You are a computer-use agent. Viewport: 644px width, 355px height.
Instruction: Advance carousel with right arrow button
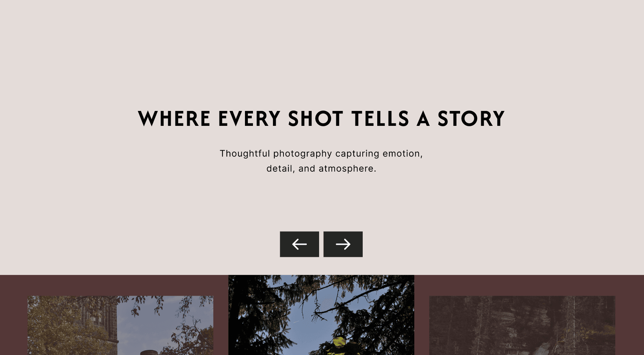click(343, 244)
